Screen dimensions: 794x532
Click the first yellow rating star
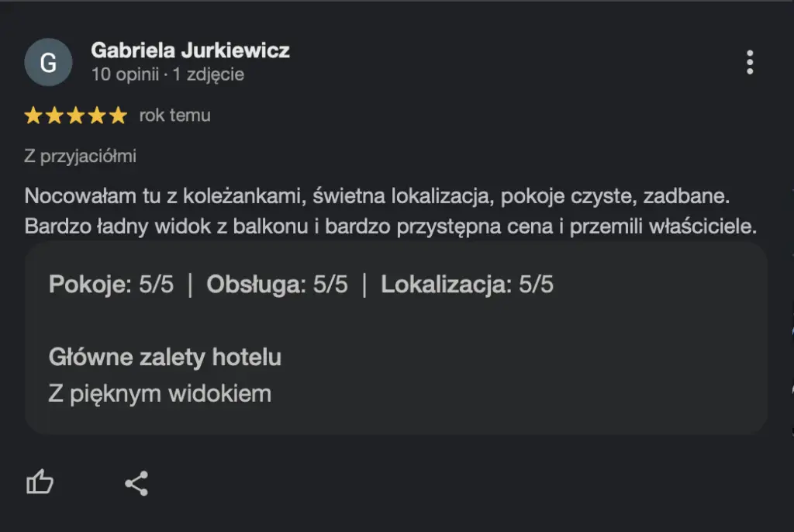(x=33, y=116)
